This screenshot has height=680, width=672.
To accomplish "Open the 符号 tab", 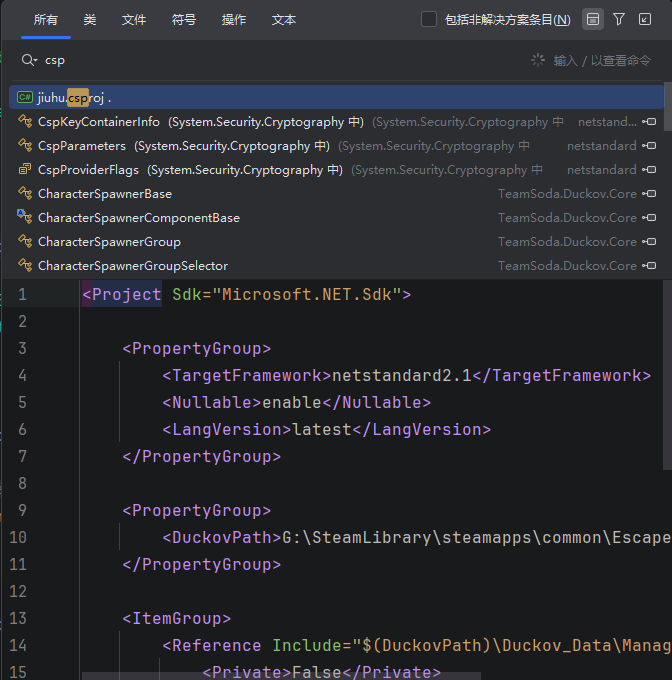I will pos(184,20).
